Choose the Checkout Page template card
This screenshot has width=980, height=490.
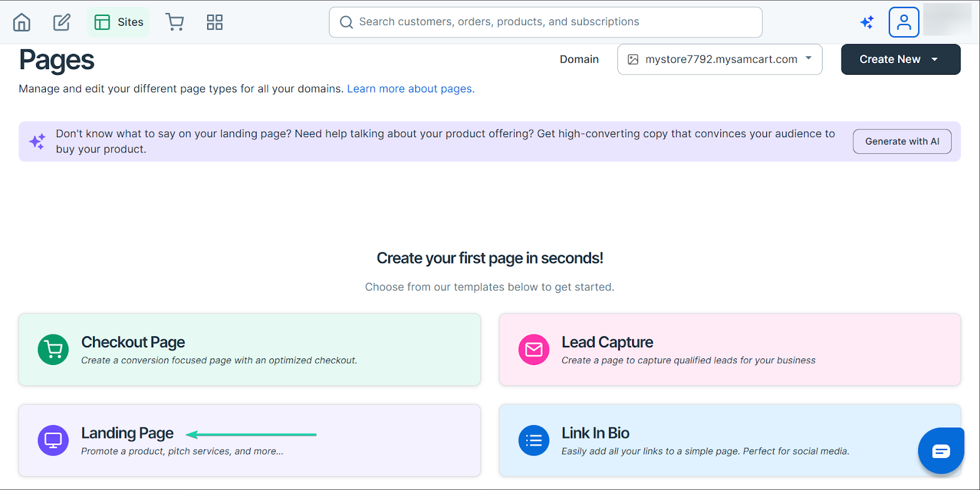[249, 350]
